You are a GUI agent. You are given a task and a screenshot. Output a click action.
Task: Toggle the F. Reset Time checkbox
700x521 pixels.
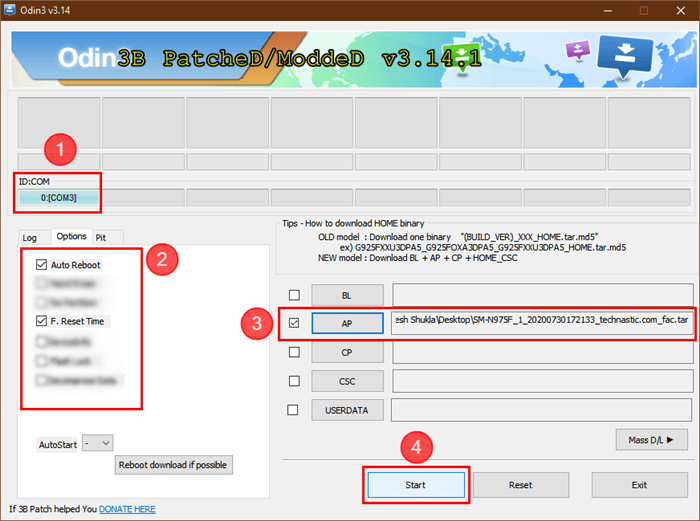[x=42, y=321]
